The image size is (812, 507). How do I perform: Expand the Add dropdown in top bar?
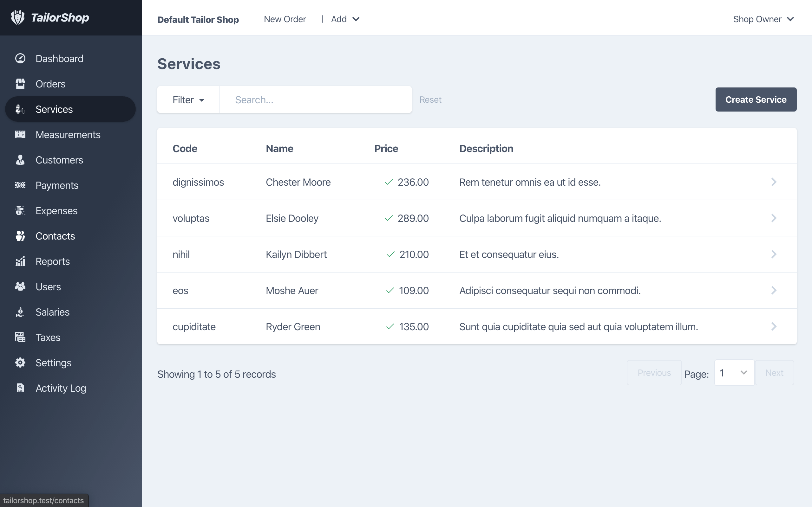(x=339, y=19)
